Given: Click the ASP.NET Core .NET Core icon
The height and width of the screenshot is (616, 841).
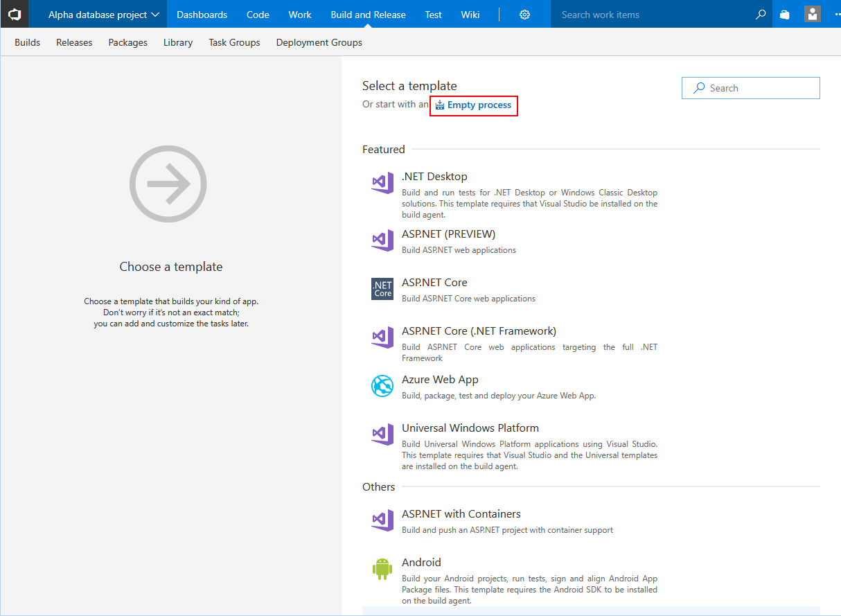Looking at the screenshot, I should pyautogui.click(x=382, y=289).
